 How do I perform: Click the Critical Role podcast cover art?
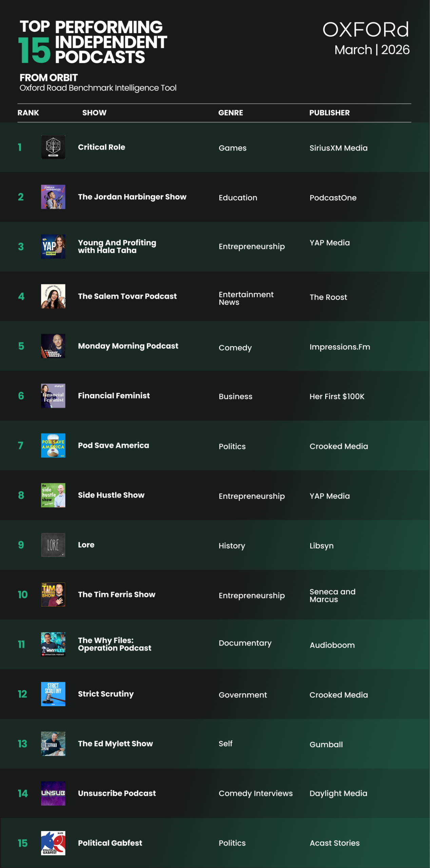point(53,147)
